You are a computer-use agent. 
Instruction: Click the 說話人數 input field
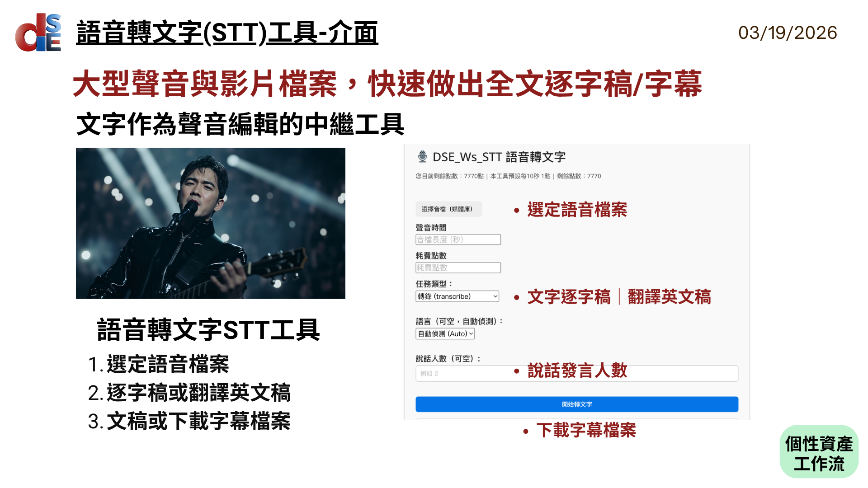pyautogui.click(x=577, y=373)
